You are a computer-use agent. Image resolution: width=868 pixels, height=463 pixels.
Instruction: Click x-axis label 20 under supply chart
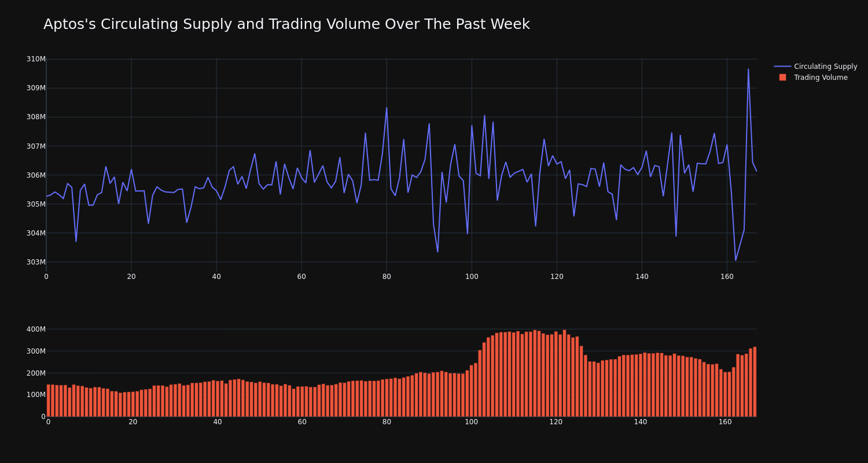[131, 277]
